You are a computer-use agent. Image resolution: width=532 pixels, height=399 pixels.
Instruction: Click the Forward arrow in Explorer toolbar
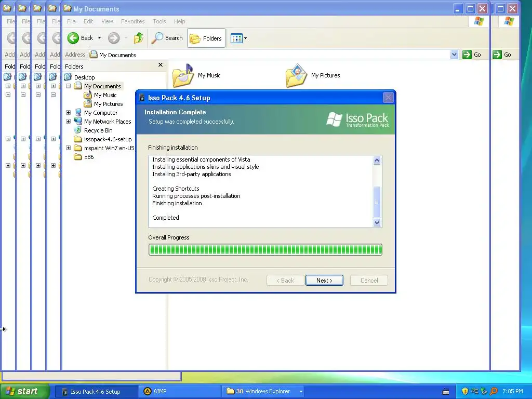click(114, 38)
